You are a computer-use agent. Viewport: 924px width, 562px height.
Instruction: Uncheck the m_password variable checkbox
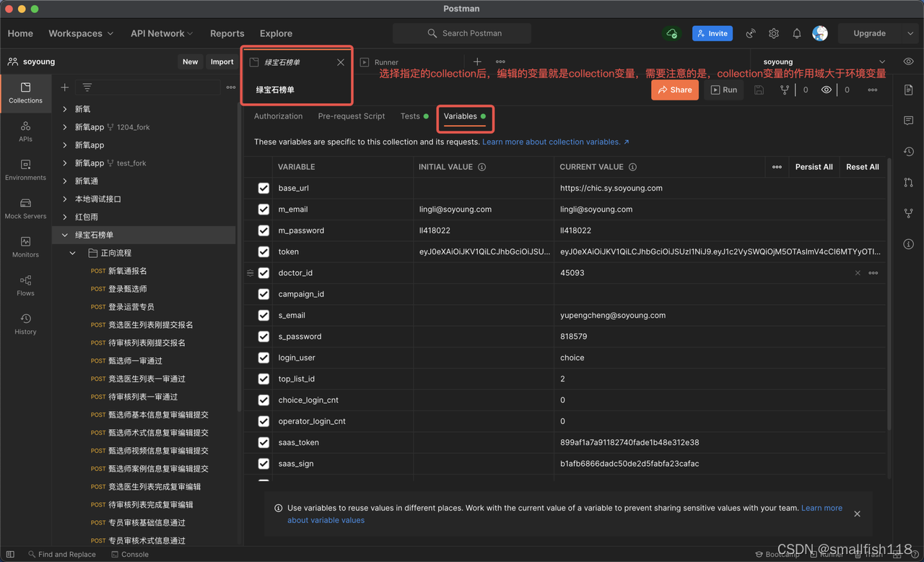[x=263, y=230]
